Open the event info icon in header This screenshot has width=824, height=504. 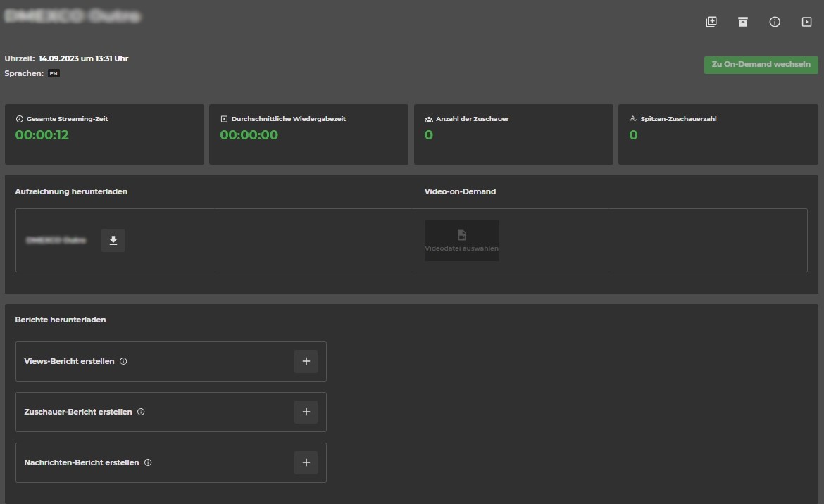tap(775, 22)
